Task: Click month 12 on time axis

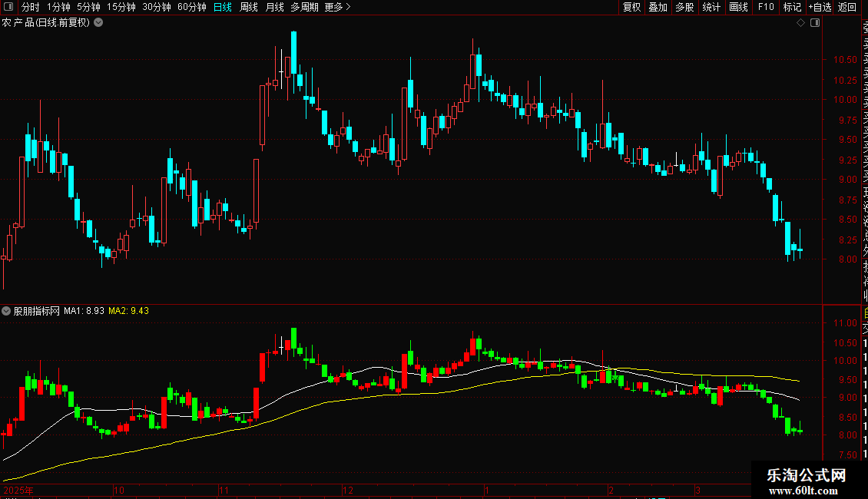Action: click(x=348, y=490)
